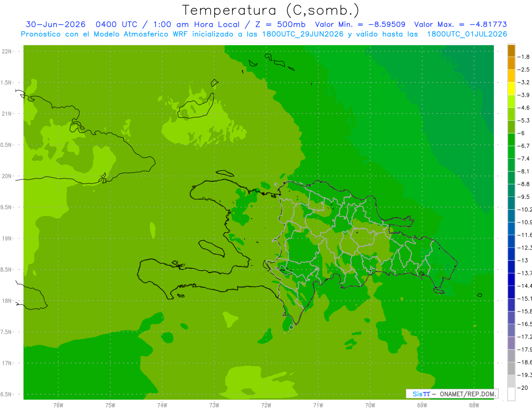Select the lime swatch between -3.9 and -4.6

click(511, 101)
